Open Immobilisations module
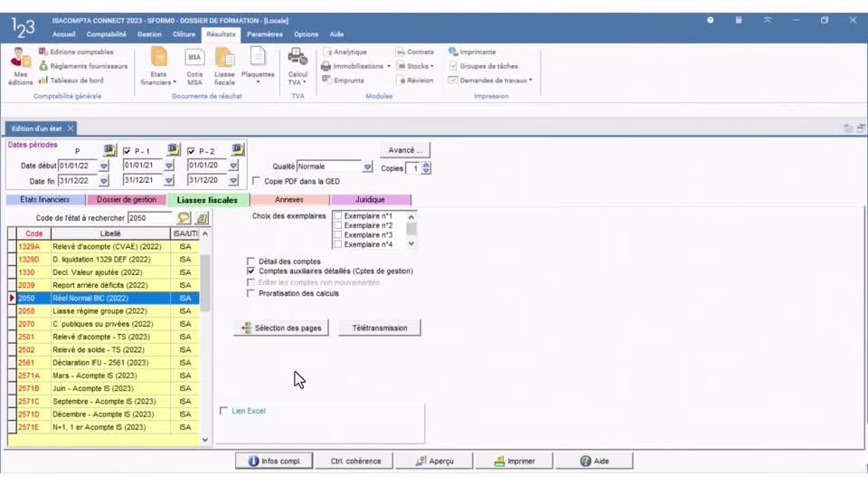The image size is (868, 486). [x=354, y=66]
